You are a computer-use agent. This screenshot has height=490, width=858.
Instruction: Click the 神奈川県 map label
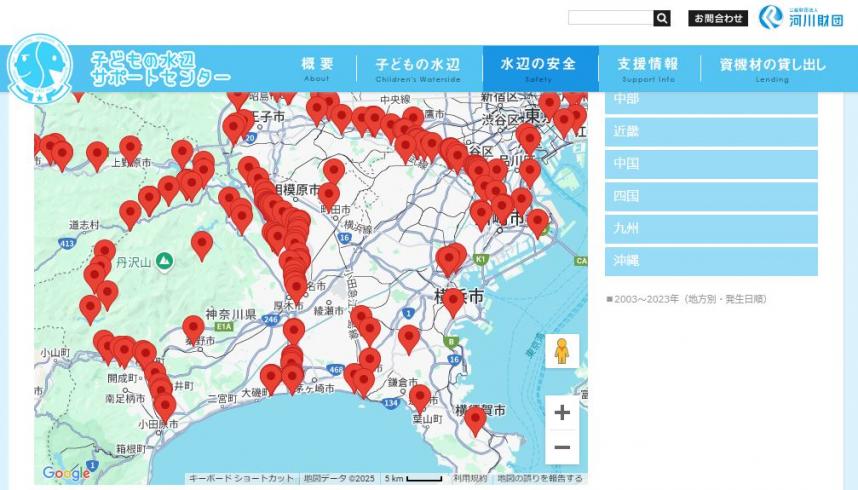point(231,314)
